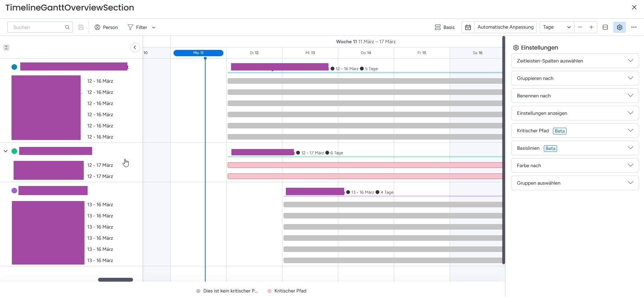Click the Basis baseline button
This screenshot has width=644, height=297.
tap(445, 27)
